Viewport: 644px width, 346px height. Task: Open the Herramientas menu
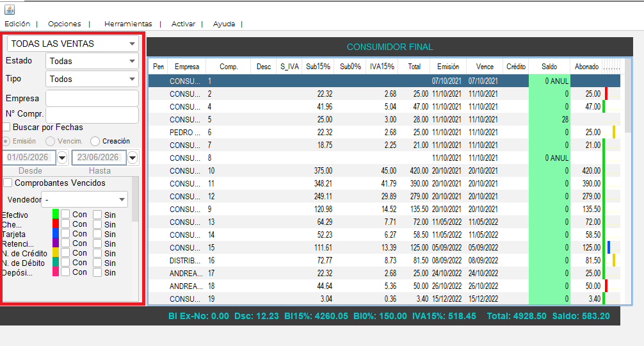(128, 24)
